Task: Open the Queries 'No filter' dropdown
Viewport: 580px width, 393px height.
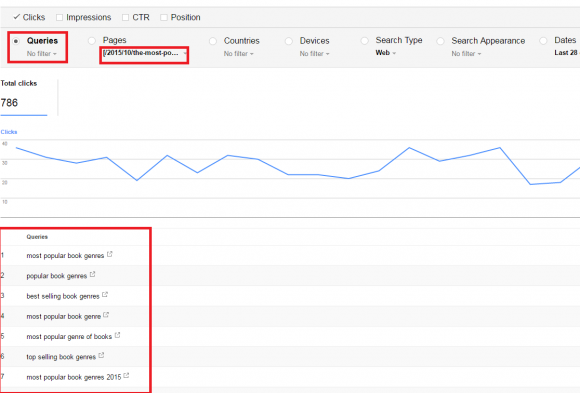Action: 41,54
